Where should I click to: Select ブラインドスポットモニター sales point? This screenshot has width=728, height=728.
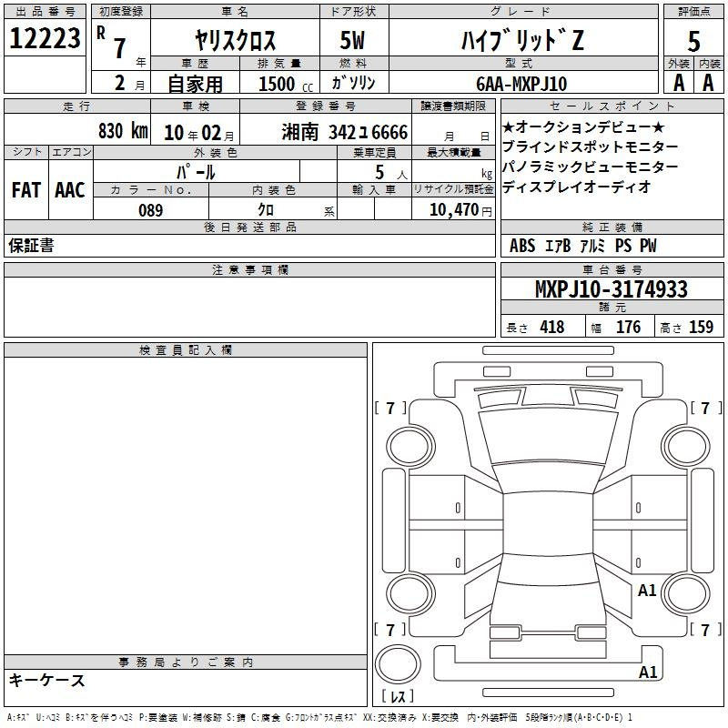(x=590, y=147)
